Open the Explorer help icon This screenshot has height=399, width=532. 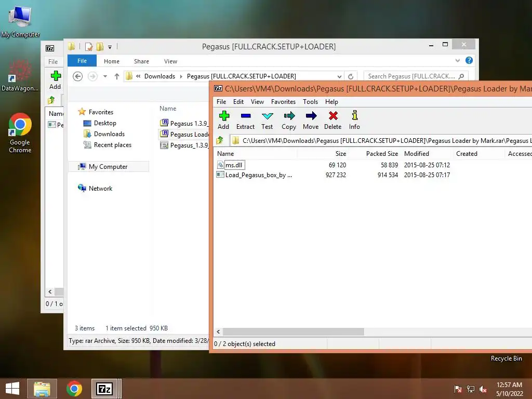click(469, 60)
